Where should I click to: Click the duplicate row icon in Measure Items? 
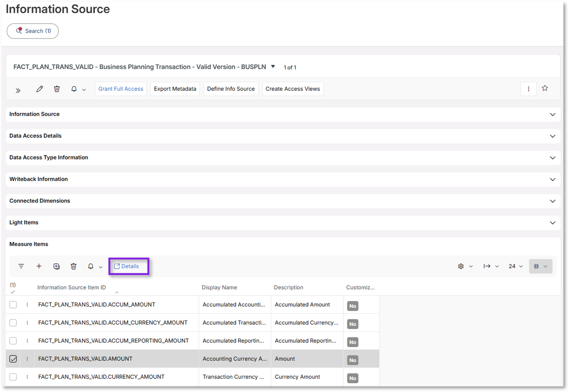[56, 266]
